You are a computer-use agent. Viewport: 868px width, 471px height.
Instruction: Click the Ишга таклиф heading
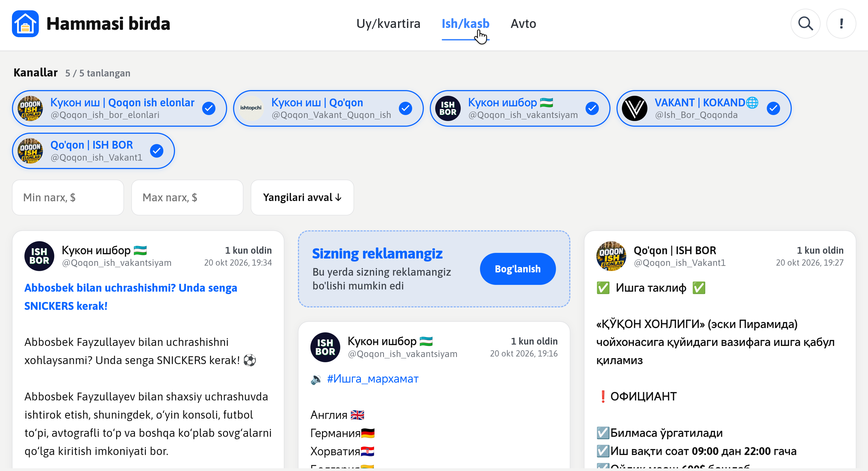tap(651, 288)
